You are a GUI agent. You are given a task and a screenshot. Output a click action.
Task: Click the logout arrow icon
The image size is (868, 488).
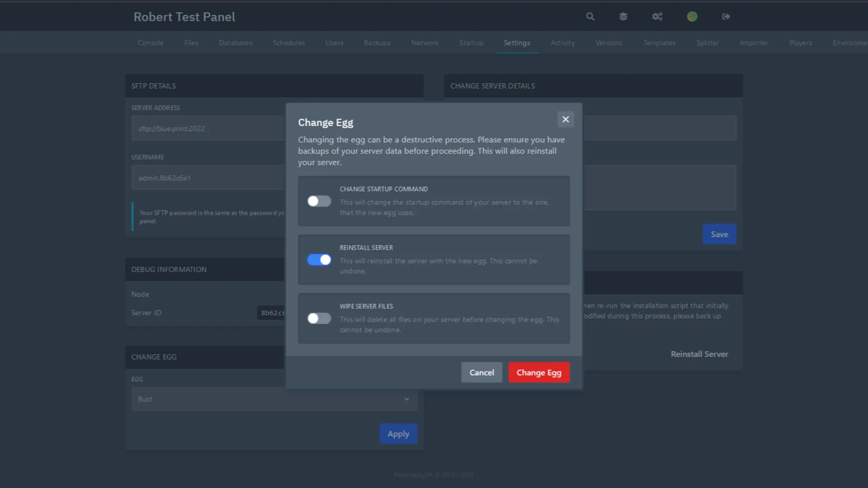726,17
